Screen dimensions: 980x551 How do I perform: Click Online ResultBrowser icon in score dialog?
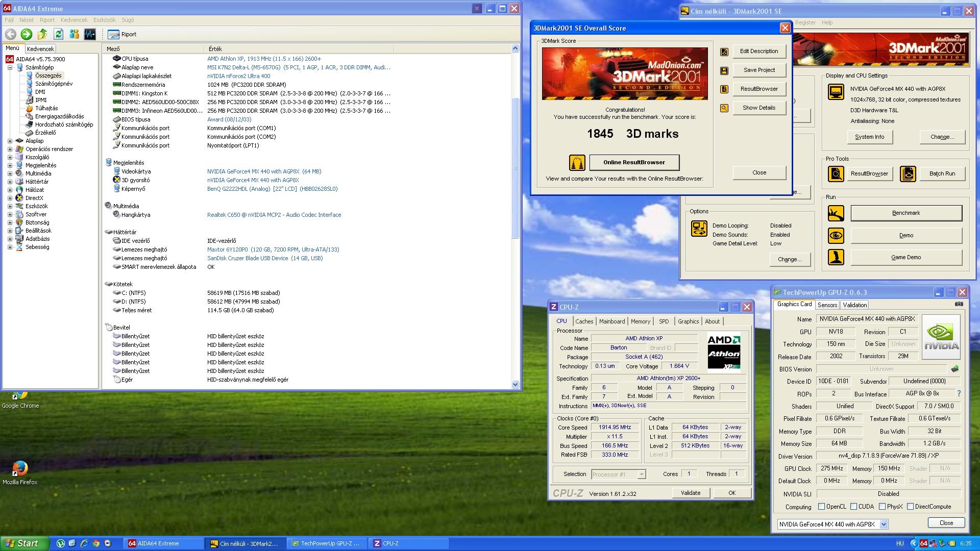click(577, 163)
